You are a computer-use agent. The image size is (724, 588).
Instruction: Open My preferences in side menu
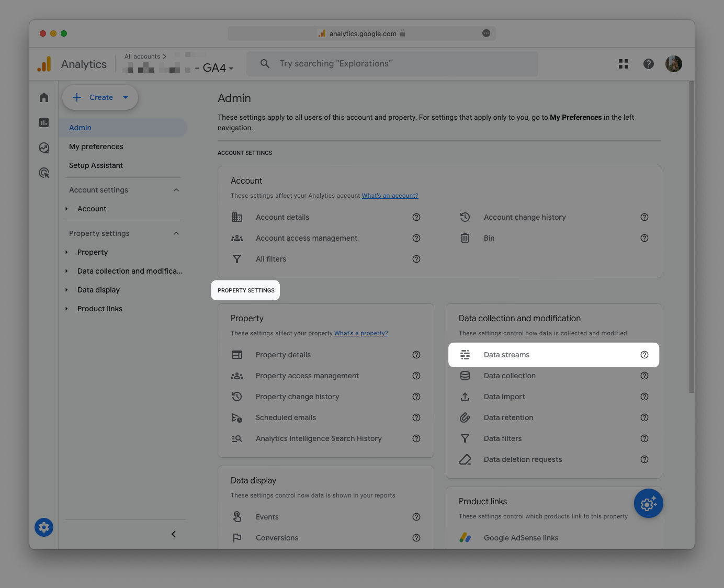96,146
